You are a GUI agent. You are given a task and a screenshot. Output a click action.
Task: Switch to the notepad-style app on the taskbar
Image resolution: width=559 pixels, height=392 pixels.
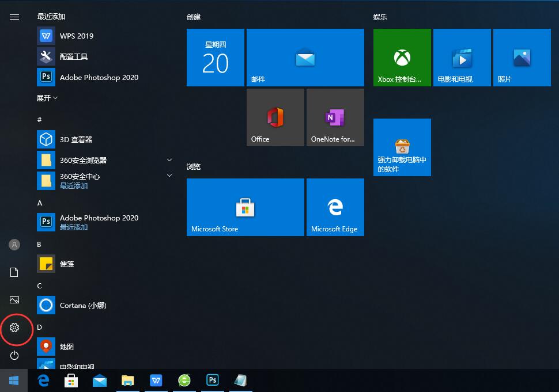click(241, 380)
